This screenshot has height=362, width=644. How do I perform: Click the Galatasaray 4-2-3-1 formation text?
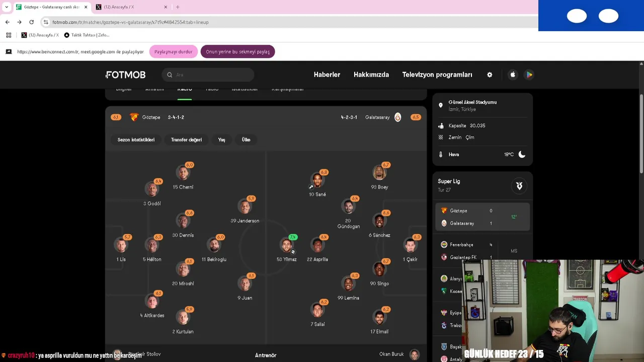coord(349,117)
